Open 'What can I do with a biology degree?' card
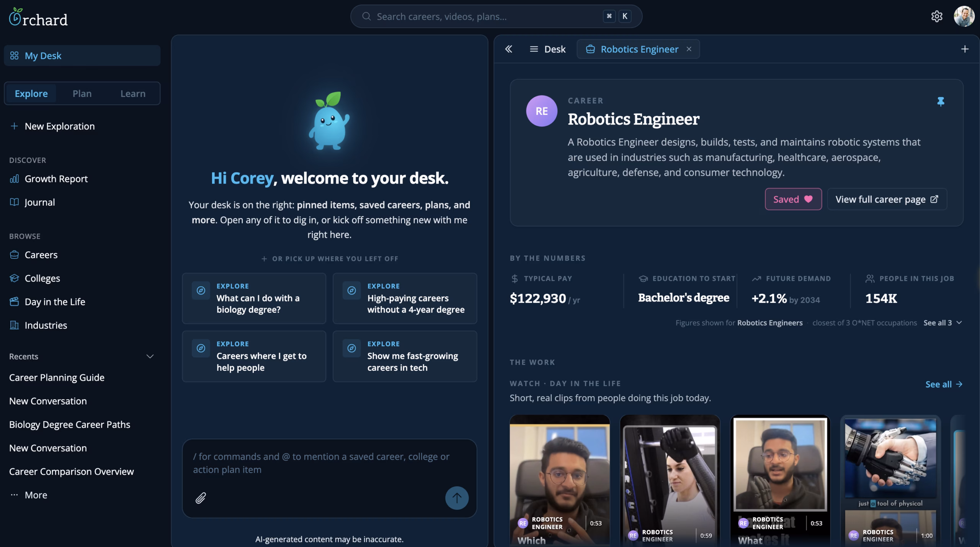 (x=254, y=298)
